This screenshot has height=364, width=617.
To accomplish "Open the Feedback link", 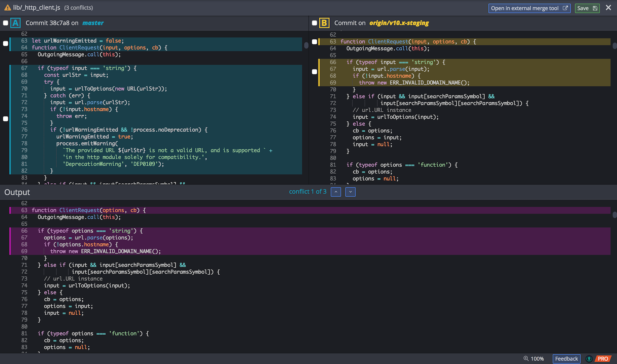I will point(566,359).
